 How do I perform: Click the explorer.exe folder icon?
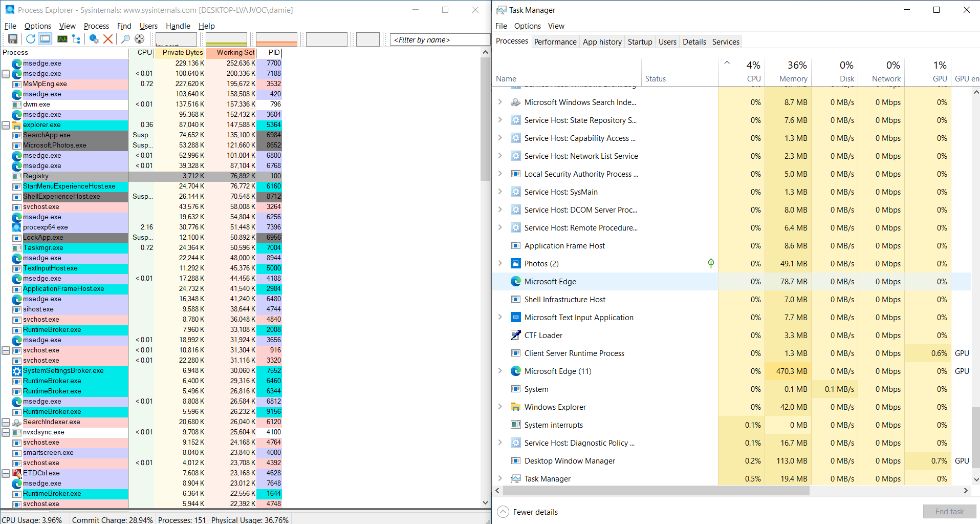pyautogui.click(x=17, y=125)
